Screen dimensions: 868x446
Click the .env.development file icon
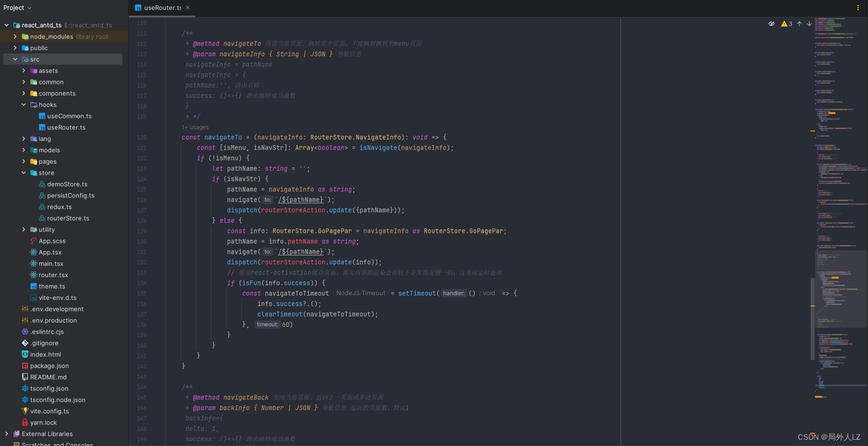(25, 309)
